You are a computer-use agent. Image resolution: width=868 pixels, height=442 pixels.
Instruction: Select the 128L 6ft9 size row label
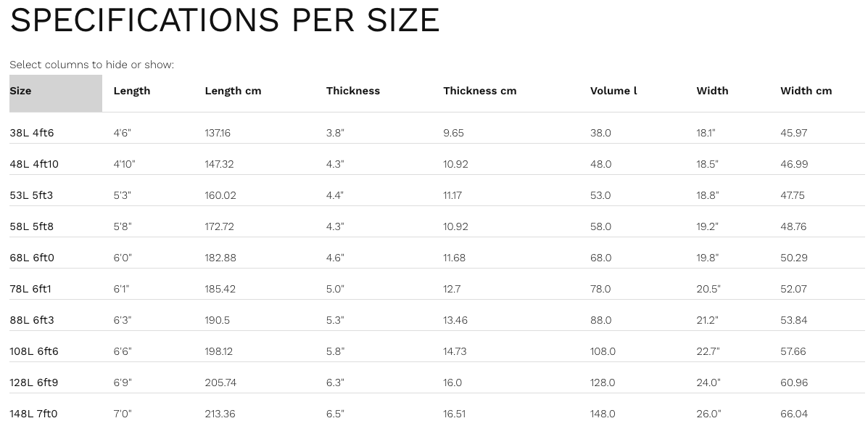pyautogui.click(x=34, y=383)
